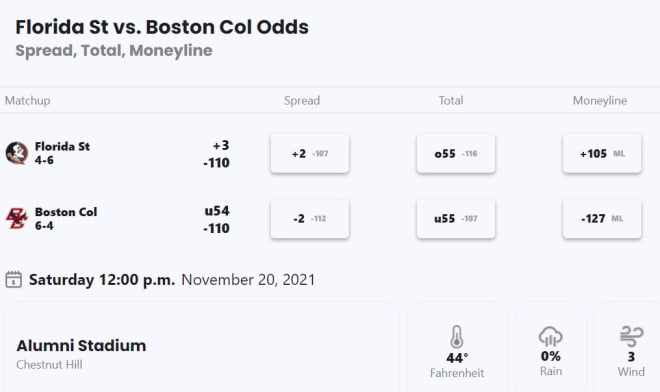Click the Moneyline column header
Screen dimensions: 660x392
click(x=600, y=101)
